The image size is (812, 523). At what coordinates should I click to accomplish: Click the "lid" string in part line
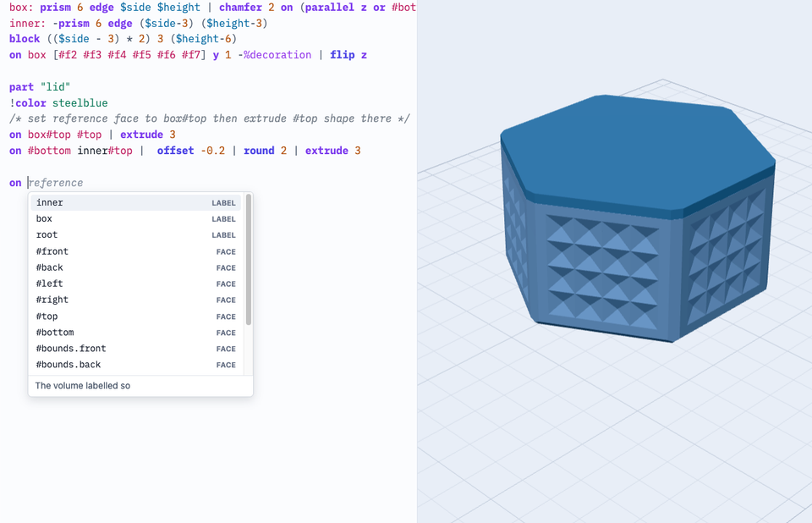point(55,86)
